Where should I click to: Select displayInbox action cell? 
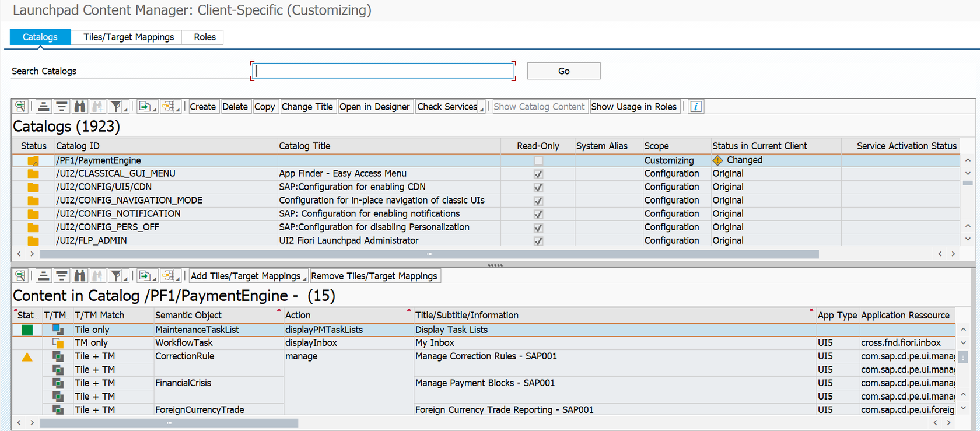(x=348, y=344)
